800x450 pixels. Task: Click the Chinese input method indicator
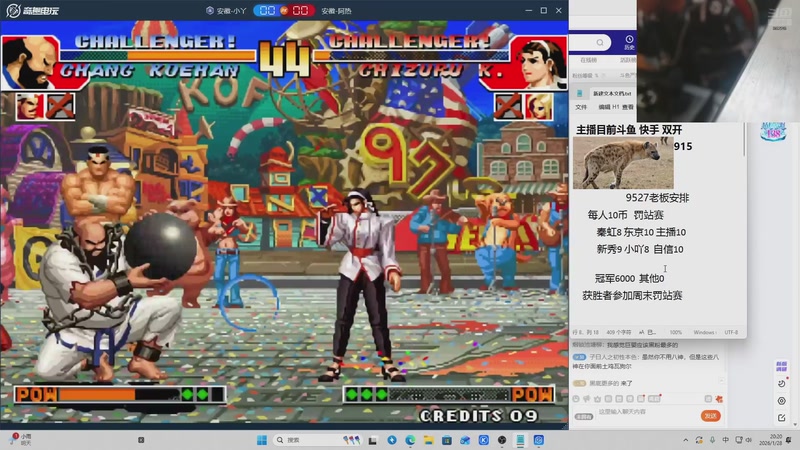click(x=725, y=440)
